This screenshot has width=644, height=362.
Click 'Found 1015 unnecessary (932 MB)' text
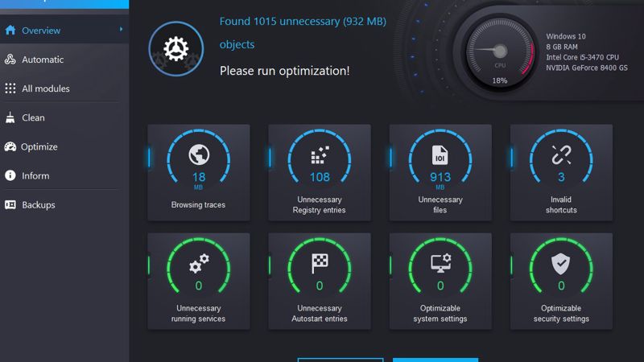pyautogui.click(x=303, y=22)
